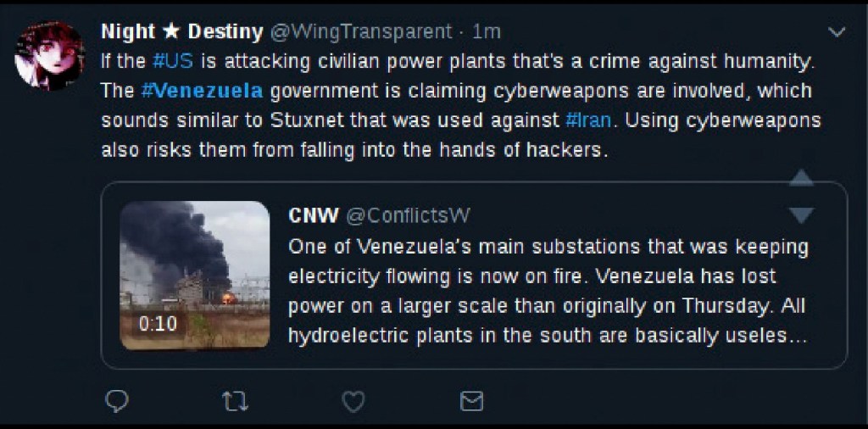Viewport: 868px width, 429px height.
Task: Click the 0:10 video duration badge
Action: tap(158, 323)
